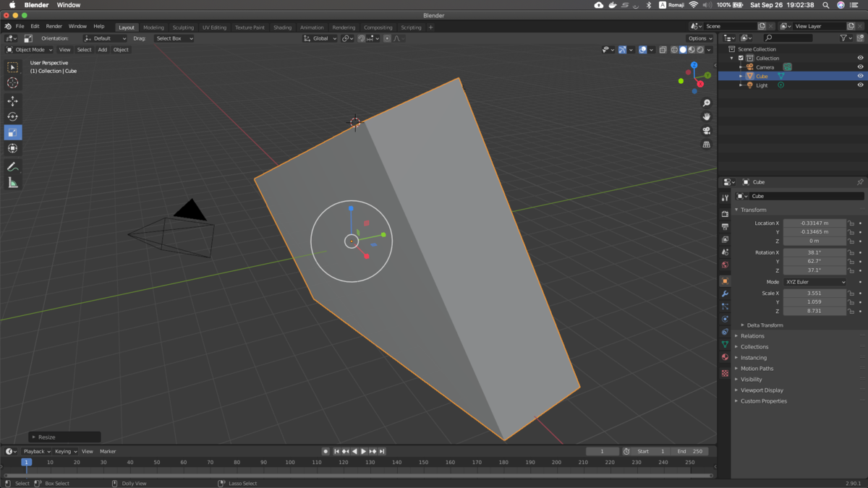Hide the Camera object in outliner
This screenshot has height=488, width=868.
tap(860, 67)
